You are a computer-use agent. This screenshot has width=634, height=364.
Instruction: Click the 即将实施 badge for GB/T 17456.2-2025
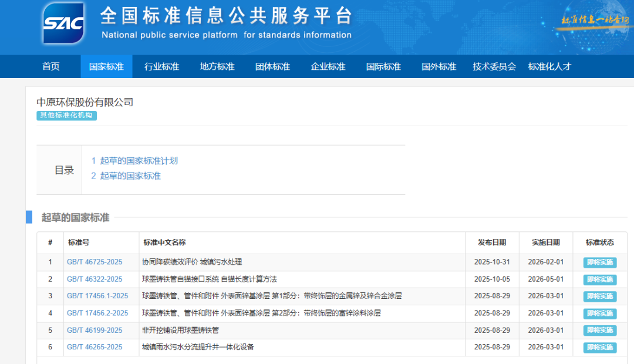pos(599,314)
